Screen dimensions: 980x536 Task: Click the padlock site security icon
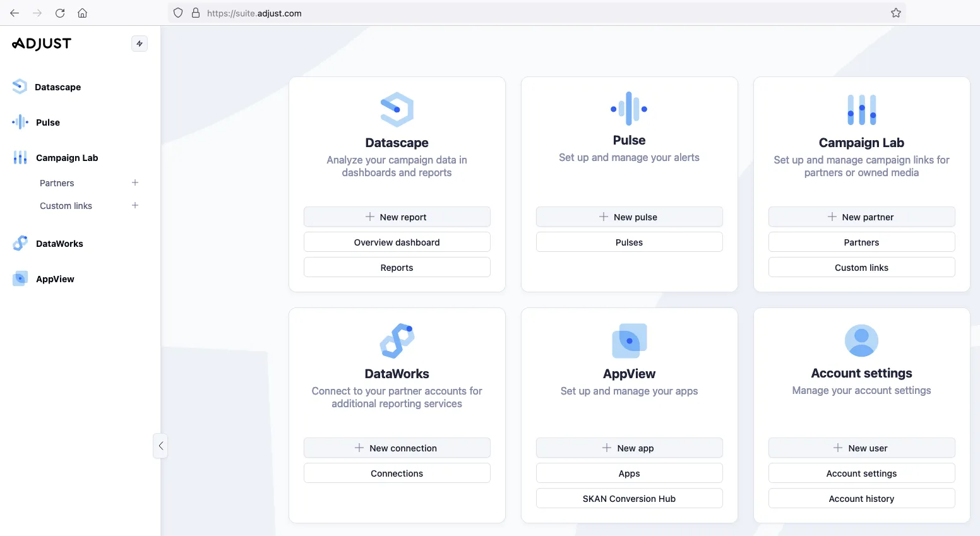pos(196,13)
